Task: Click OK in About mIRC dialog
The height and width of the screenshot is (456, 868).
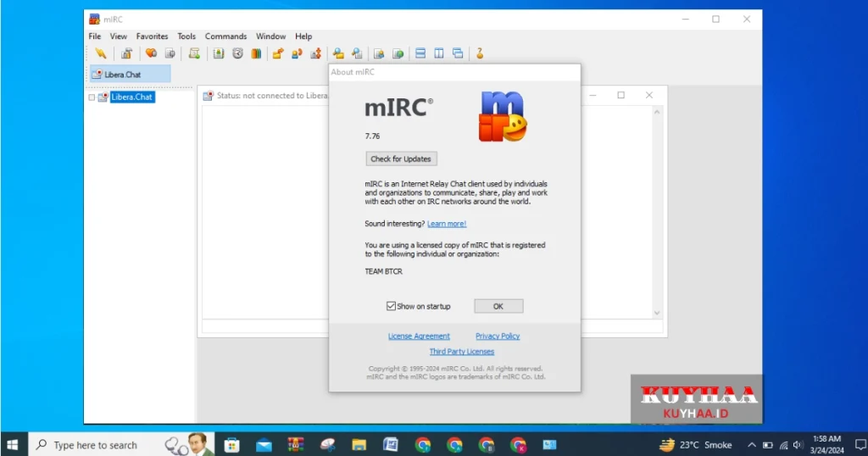Action: (498, 306)
